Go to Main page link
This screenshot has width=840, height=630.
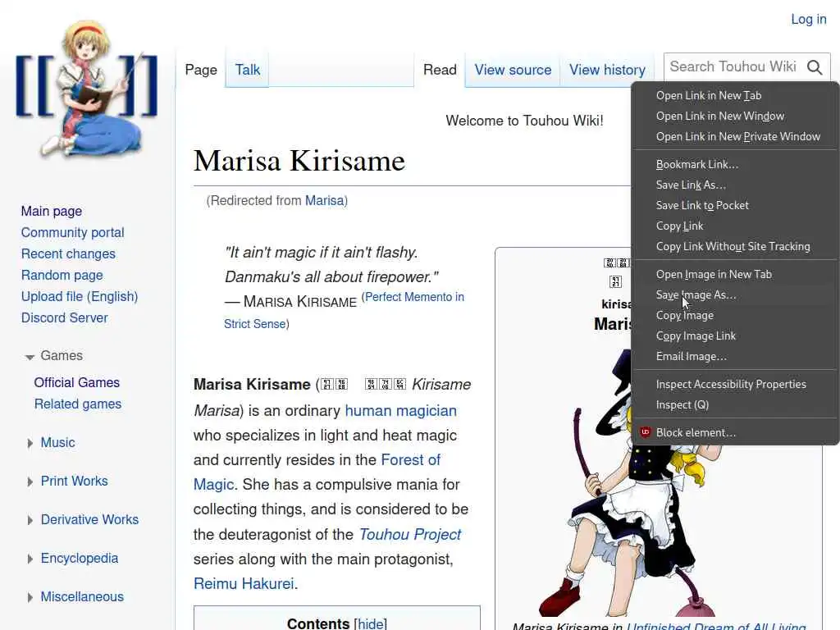52,211
